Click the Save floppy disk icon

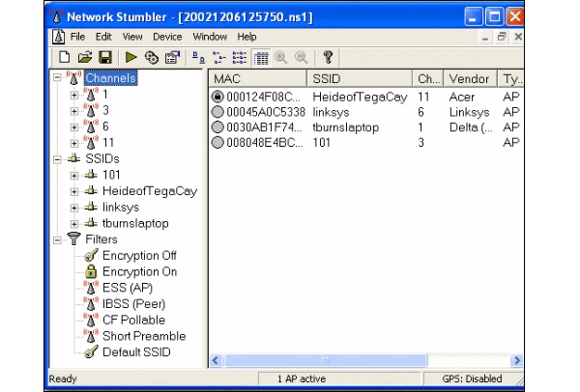point(105,58)
